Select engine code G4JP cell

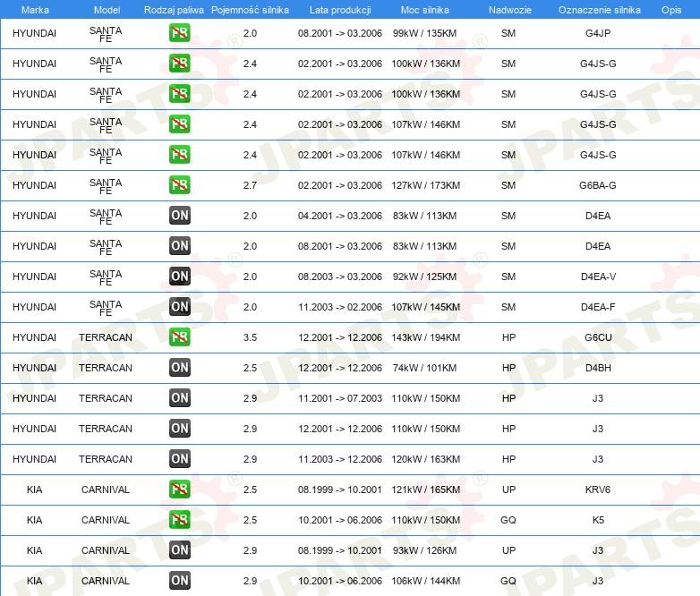(598, 33)
